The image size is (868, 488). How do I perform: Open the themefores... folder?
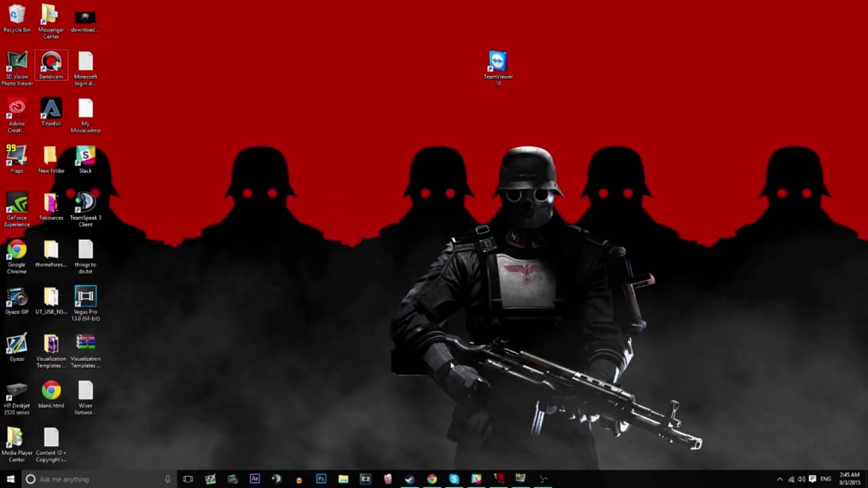51,253
